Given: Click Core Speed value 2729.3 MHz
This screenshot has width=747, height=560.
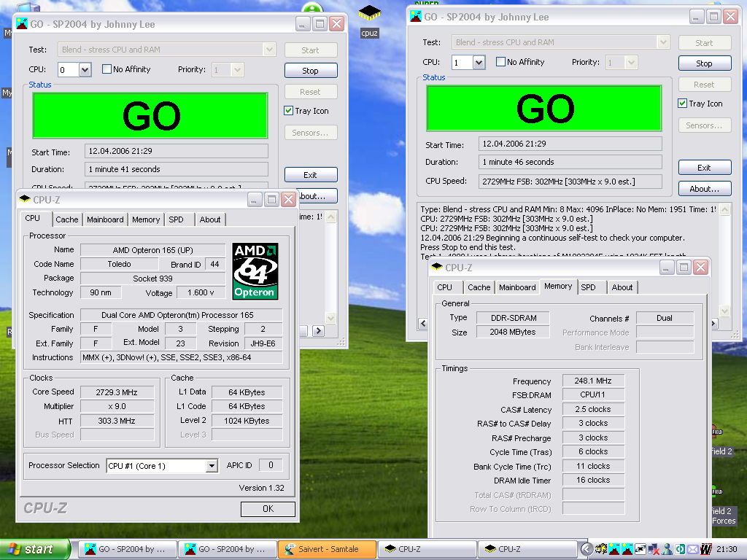Looking at the screenshot, I should tap(117, 392).
